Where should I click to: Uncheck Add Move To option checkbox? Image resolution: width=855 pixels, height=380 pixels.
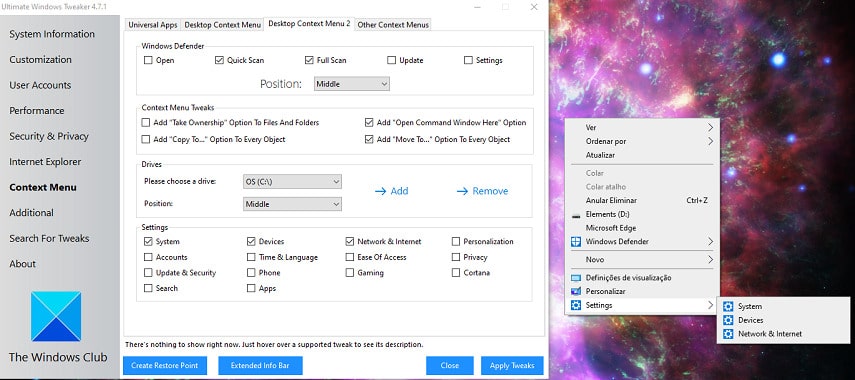[369, 140]
